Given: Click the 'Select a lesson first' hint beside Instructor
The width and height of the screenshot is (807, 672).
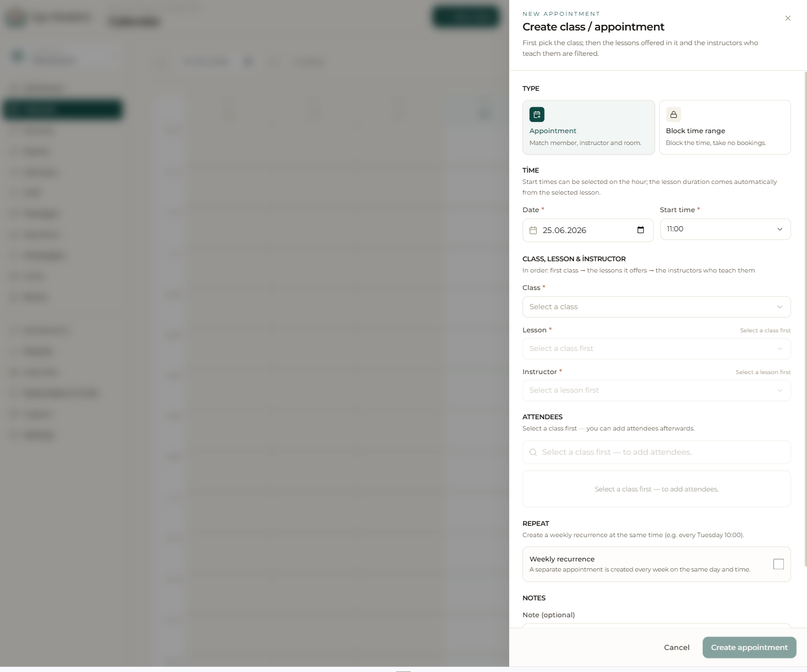Looking at the screenshot, I should (763, 372).
